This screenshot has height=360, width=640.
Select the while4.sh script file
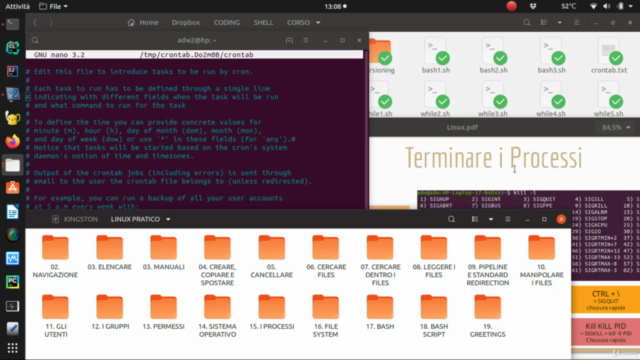(x=551, y=99)
